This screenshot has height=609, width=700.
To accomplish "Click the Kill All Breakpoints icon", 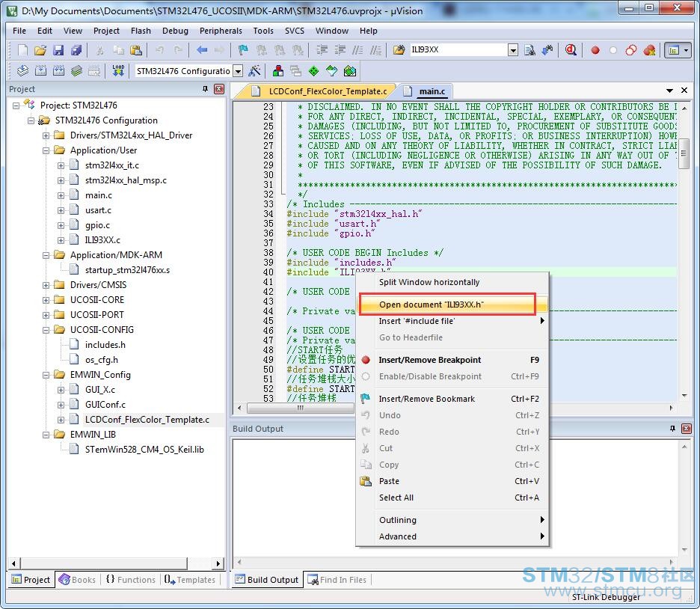I will (650, 50).
